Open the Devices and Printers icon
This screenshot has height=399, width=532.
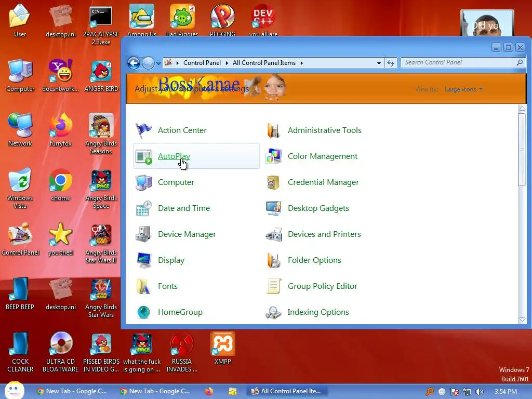[x=274, y=234]
